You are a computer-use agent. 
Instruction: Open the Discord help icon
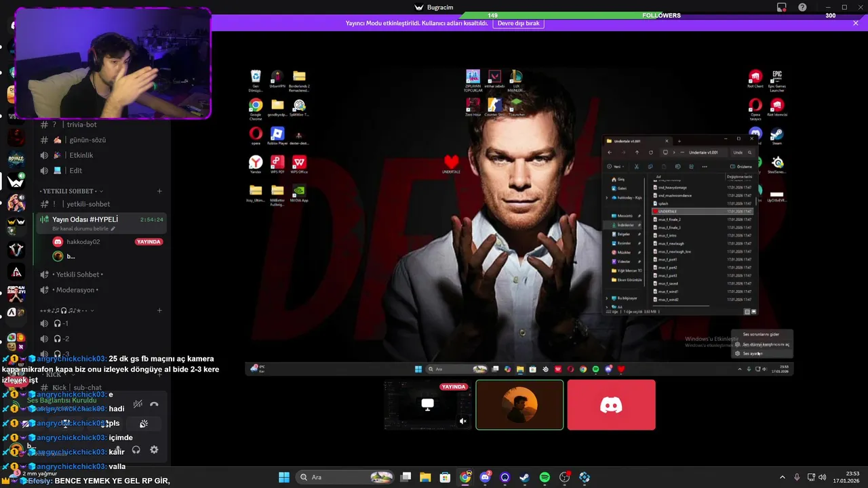[x=803, y=7]
